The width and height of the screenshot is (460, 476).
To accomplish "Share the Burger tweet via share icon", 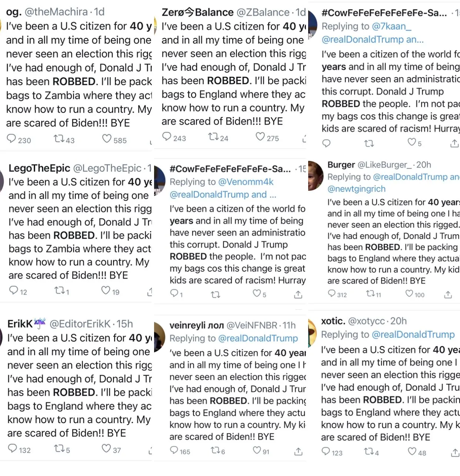I will tap(448, 294).
